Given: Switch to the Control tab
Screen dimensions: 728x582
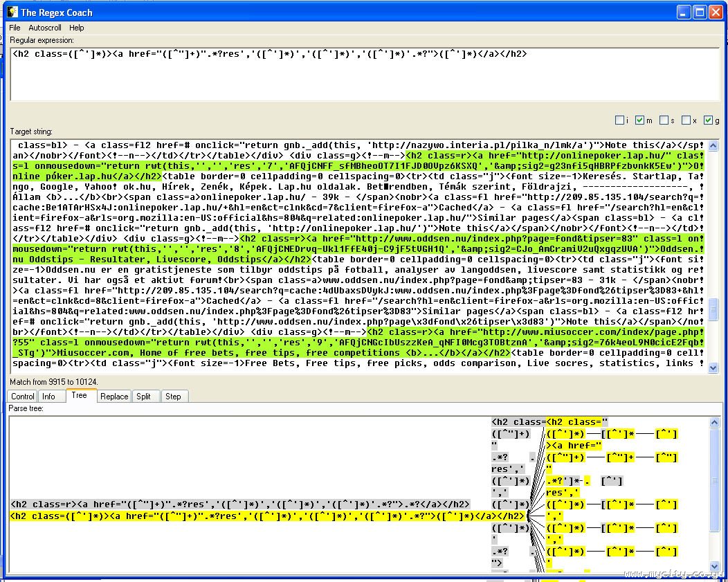Looking at the screenshot, I should pos(22,397).
